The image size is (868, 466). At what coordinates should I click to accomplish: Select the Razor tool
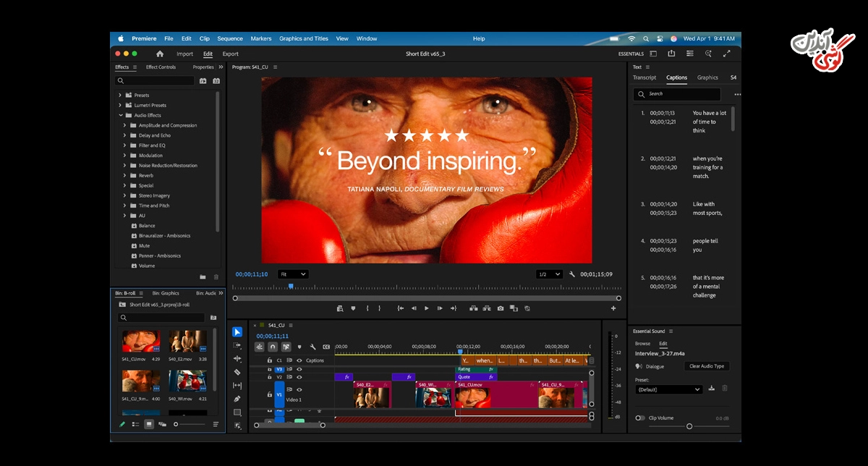(237, 372)
